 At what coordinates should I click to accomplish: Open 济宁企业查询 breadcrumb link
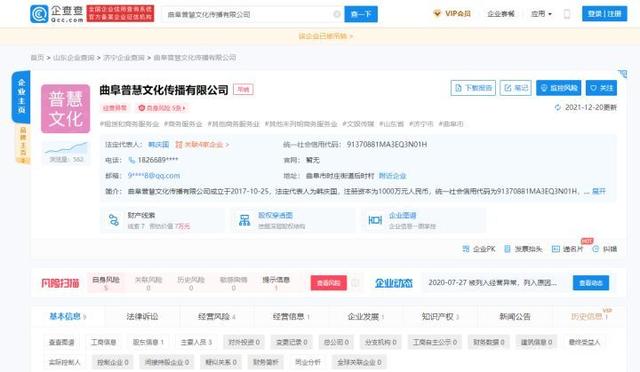point(124,58)
